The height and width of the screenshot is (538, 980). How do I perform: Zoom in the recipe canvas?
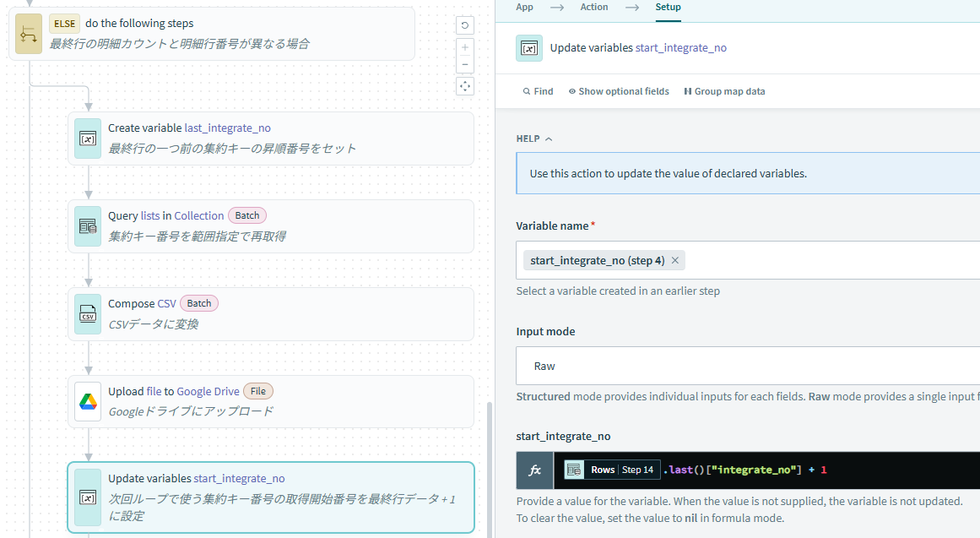[x=465, y=47]
